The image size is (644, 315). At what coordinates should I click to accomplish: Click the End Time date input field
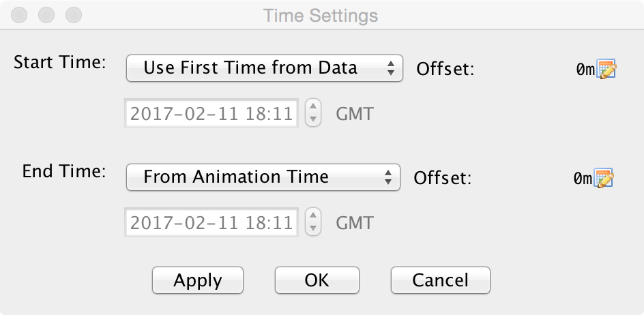coord(211,222)
